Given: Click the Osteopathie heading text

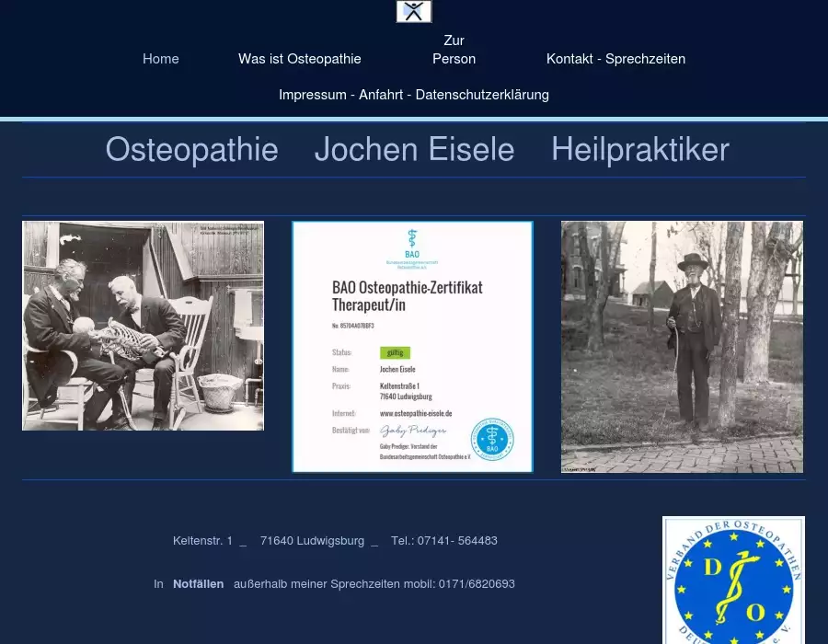Looking at the screenshot, I should (x=191, y=149).
